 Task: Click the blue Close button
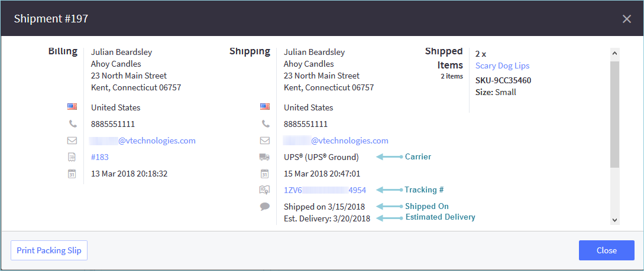click(607, 250)
